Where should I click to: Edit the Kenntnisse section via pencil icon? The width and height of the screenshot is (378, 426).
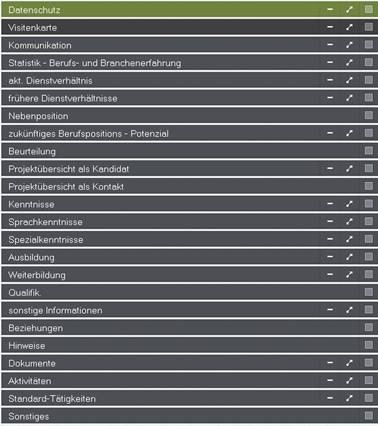349,204
